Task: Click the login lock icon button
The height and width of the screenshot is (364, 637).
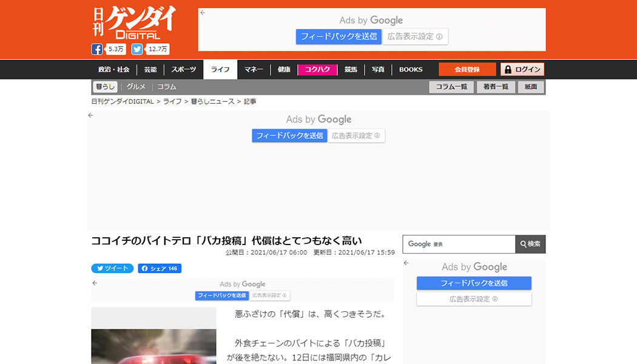Action: click(x=522, y=69)
